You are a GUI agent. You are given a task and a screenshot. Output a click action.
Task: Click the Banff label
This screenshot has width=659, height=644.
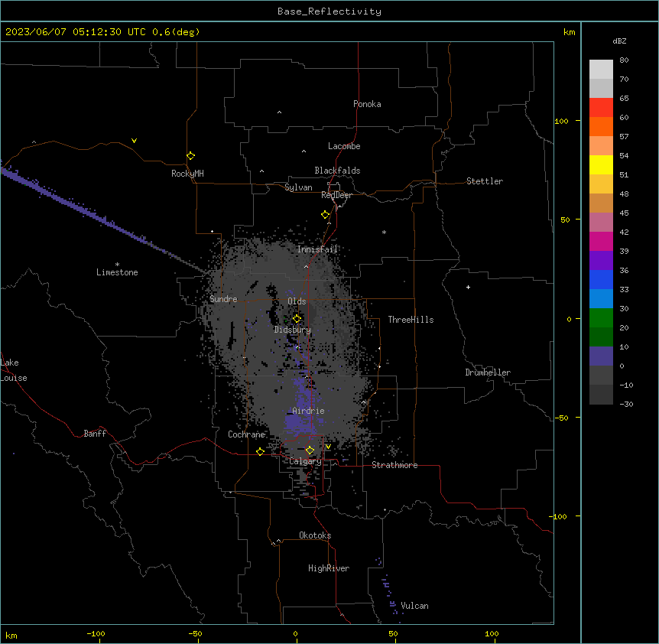(95, 434)
